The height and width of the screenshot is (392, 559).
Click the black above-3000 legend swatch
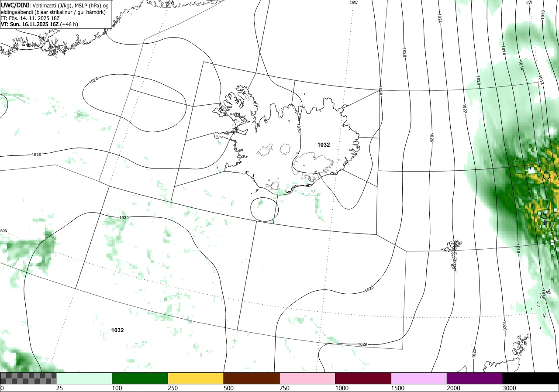(531, 378)
